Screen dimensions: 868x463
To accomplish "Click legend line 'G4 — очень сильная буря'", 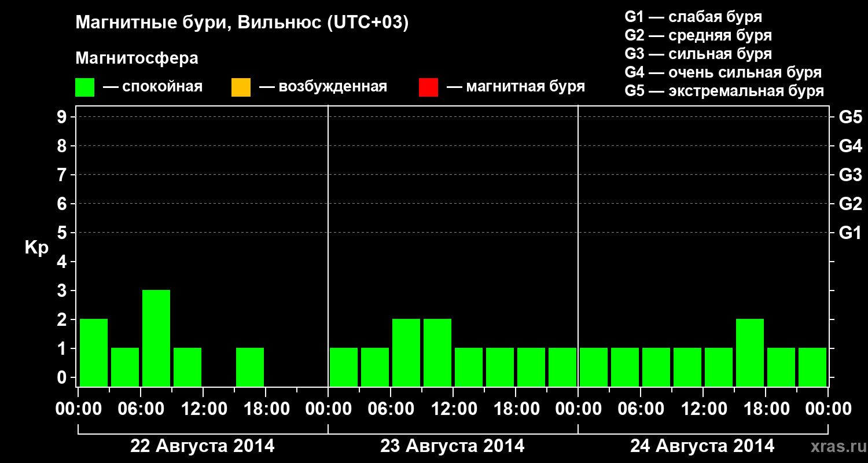I will [x=723, y=72].
